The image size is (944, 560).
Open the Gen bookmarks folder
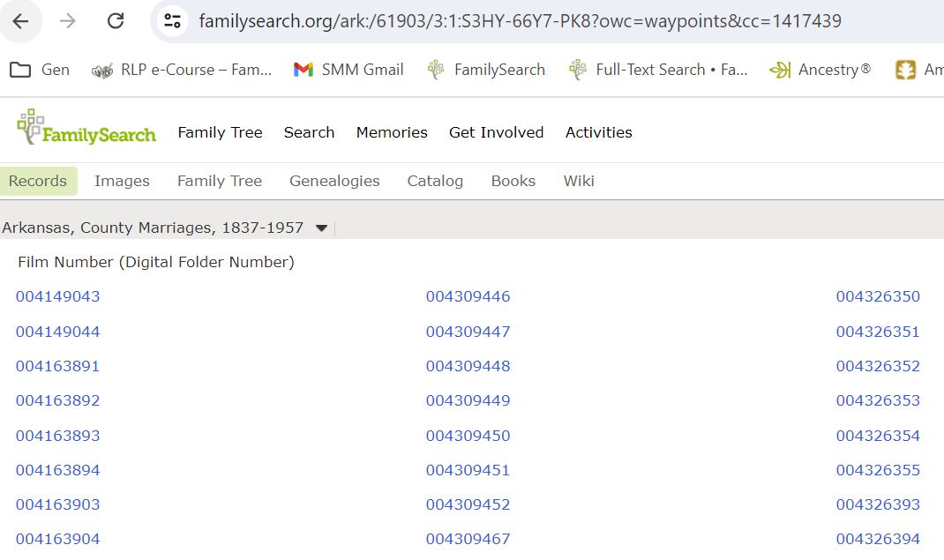point(40,70)
